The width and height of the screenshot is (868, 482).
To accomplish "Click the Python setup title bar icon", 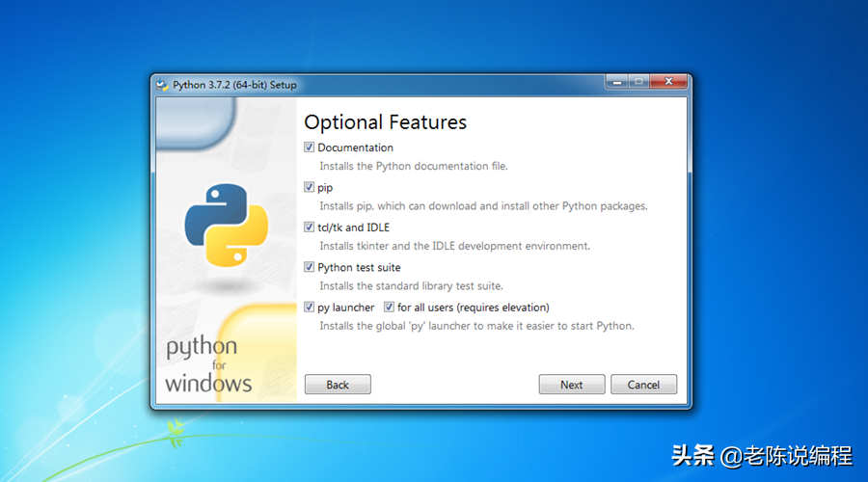I will click(162, 85).
